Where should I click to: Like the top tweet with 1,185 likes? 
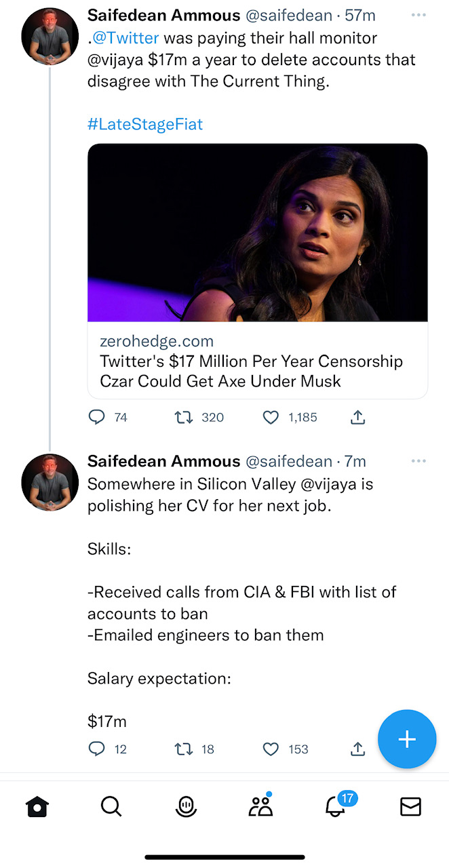click(x=271, y=416)
